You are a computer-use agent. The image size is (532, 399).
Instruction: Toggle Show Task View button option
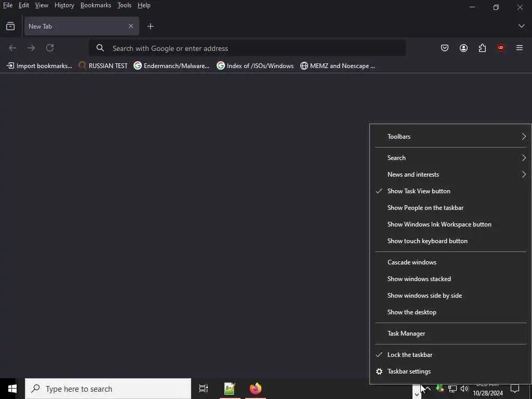pos(450,191)
